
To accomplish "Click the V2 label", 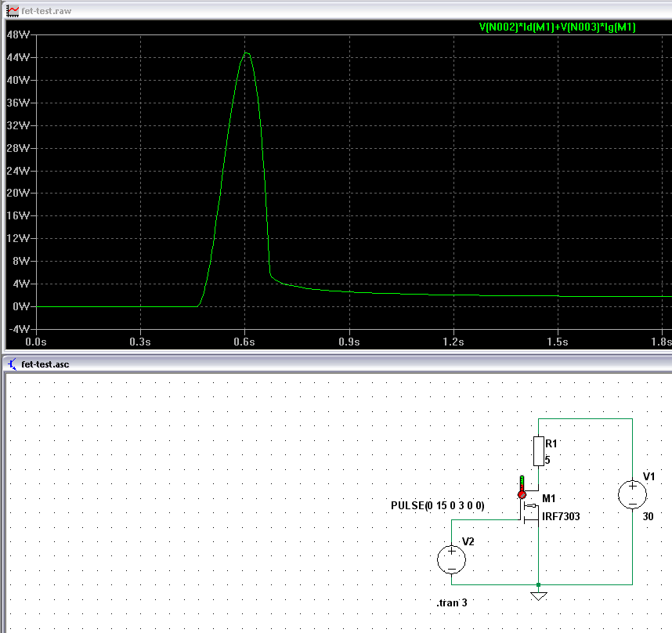I will coord(468,541).
